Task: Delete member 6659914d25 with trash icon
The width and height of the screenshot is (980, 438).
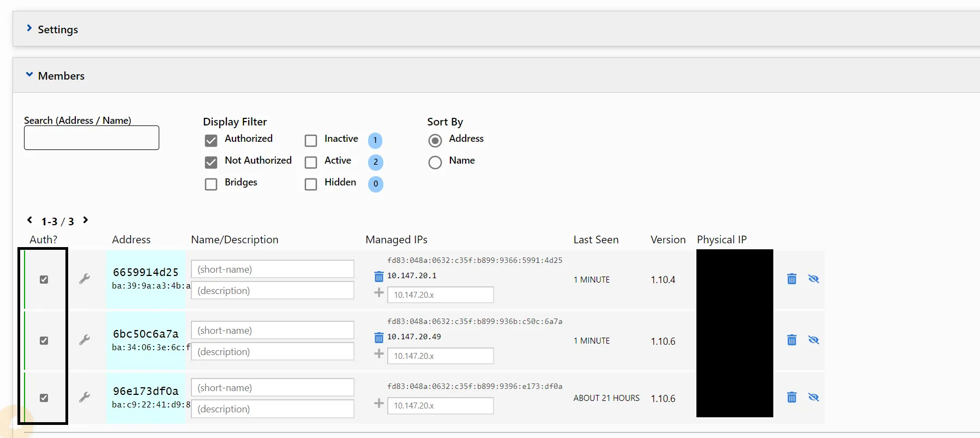Action: point(792,279)
